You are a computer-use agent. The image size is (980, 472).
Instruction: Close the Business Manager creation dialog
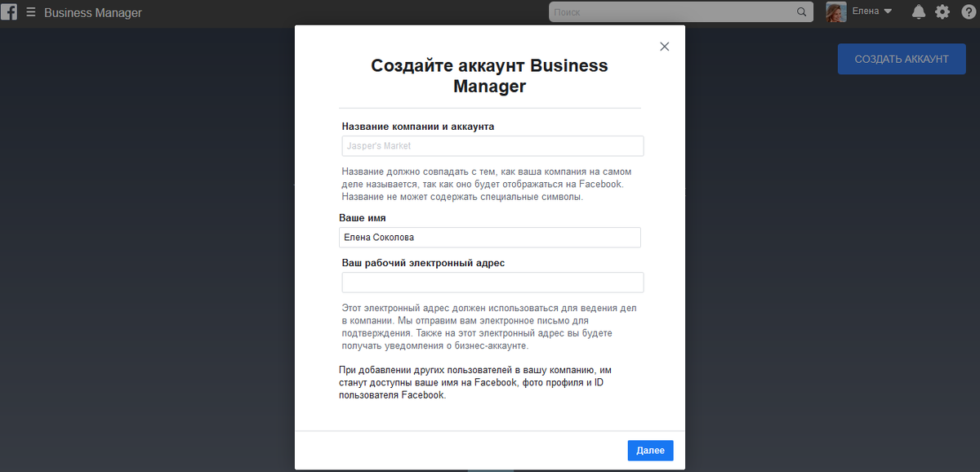click(x=665, y=47)
